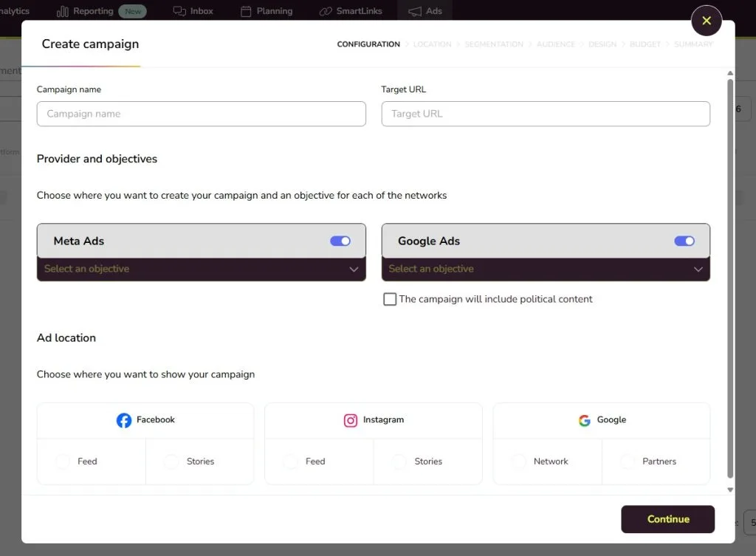Viewport: 756px width, 556px height.
Task: Click the Campaign name field
Action: 201,114
